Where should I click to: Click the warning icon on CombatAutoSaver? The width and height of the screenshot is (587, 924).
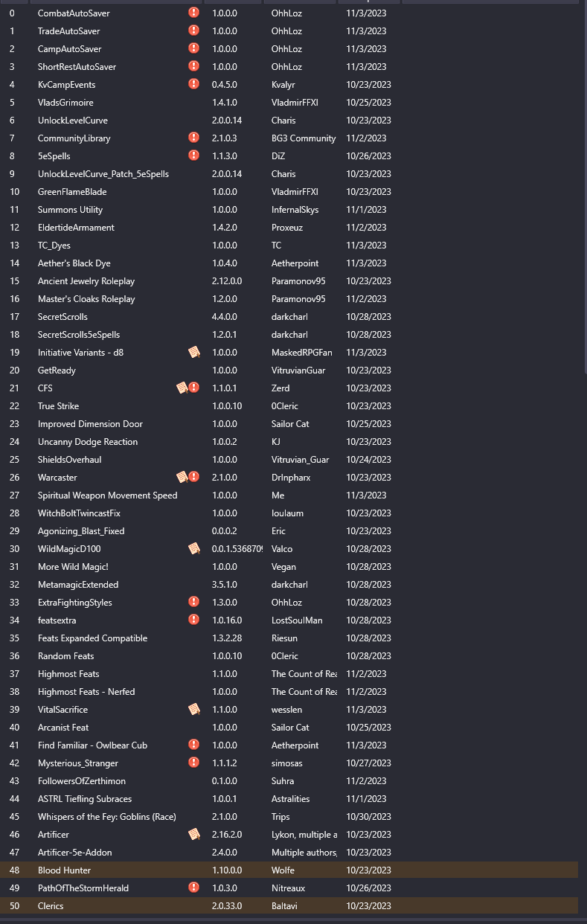[x=194, y=13]
